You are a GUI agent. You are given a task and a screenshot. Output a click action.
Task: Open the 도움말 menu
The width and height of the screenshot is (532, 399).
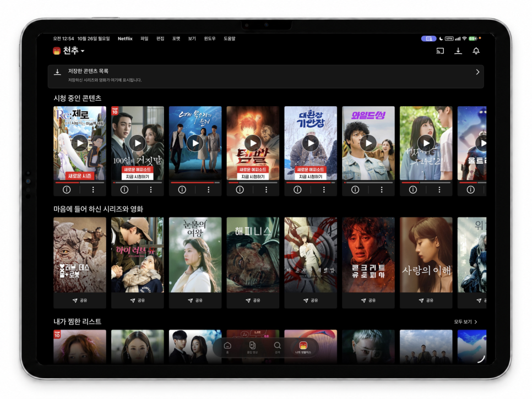229,39
